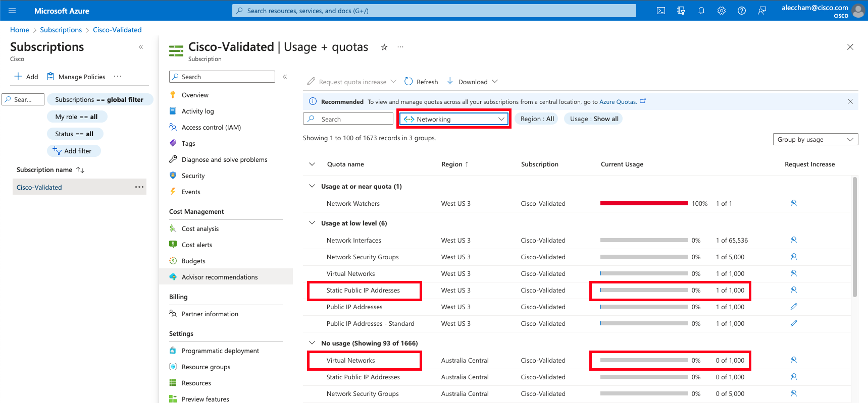
Task: Click the vertical scrollbar of quota table
Action: click(x=854, y=237)
